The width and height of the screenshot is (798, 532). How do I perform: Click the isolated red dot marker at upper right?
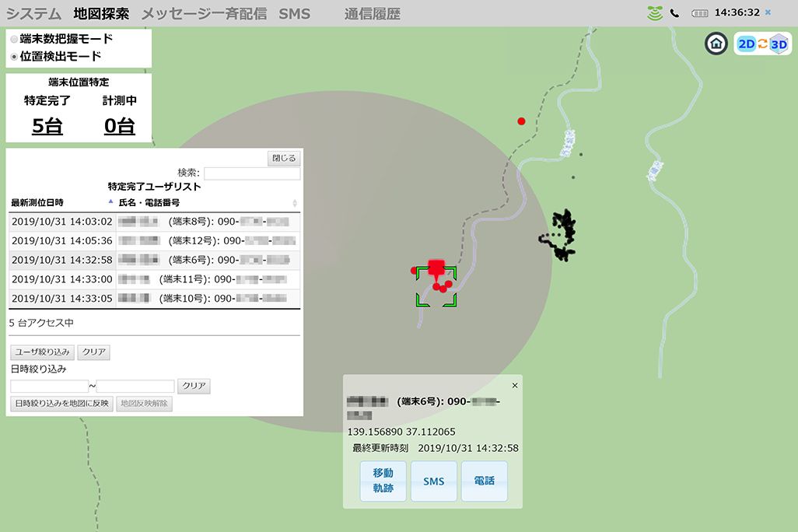(x=521, y=121)
